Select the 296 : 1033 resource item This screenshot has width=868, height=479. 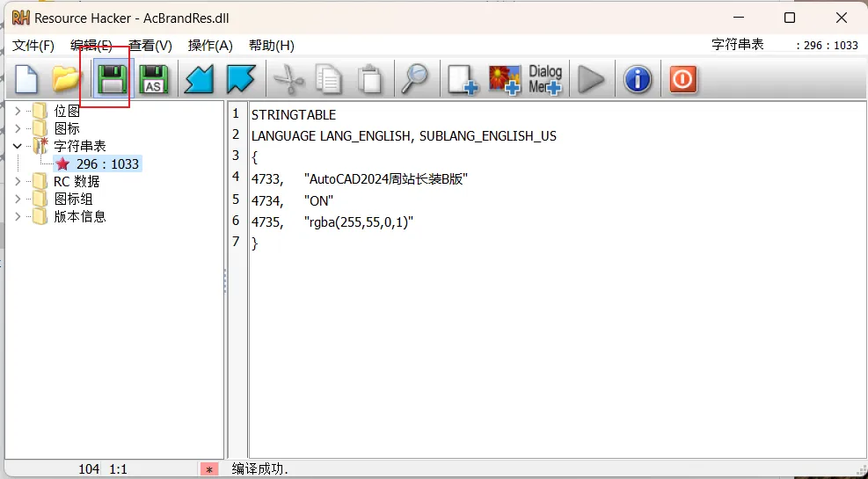[x=107, y=164]
